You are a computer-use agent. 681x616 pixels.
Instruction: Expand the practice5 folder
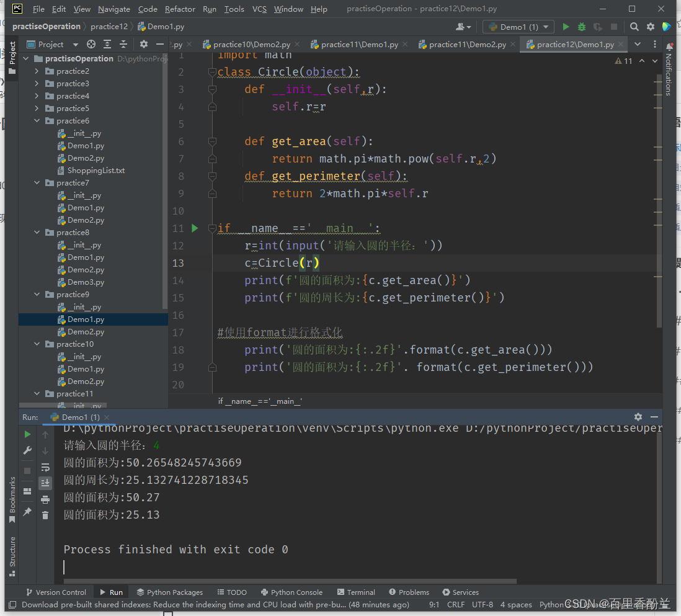tap(37, 108)
